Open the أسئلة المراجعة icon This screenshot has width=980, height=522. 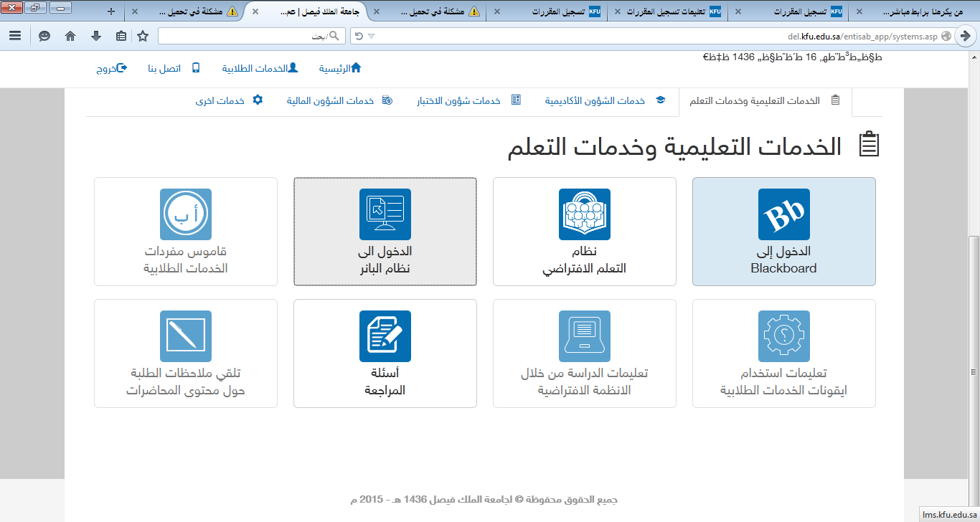coord(385,336)
